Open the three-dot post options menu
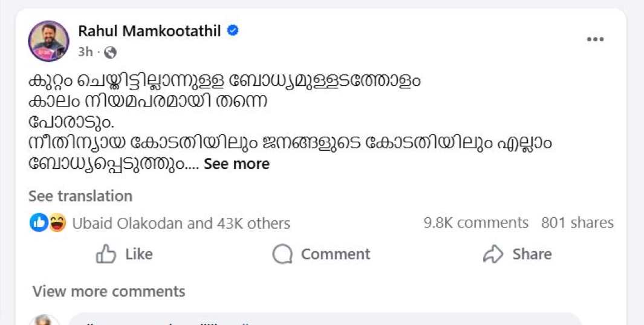 click(x=595, y=39)
